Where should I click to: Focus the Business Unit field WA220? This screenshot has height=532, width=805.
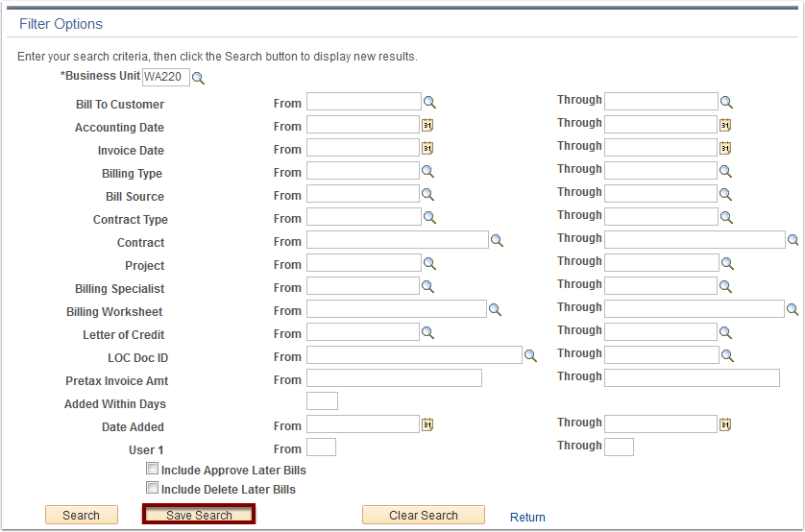[x=166, y=77]
